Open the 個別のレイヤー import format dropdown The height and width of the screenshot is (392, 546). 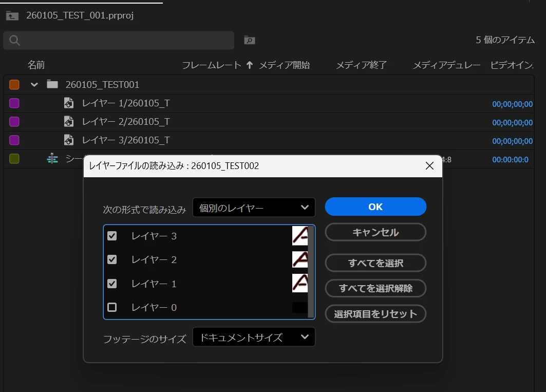[254, 208]
